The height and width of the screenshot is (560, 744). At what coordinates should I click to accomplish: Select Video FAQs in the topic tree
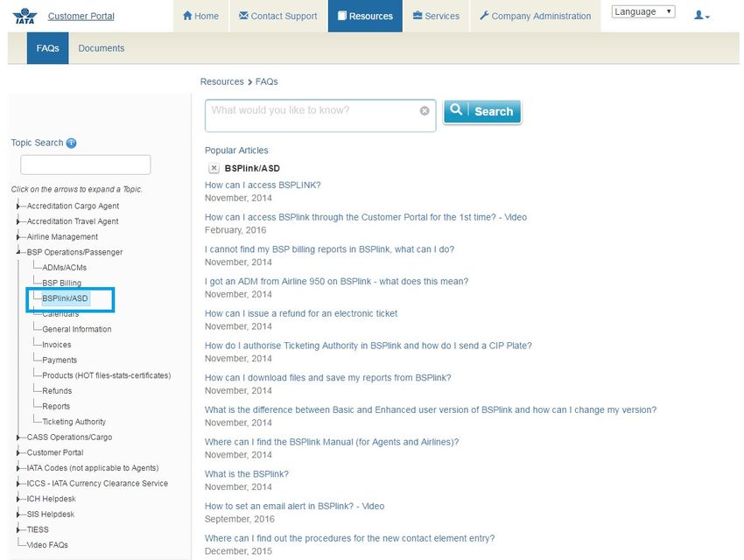point(47,545)
